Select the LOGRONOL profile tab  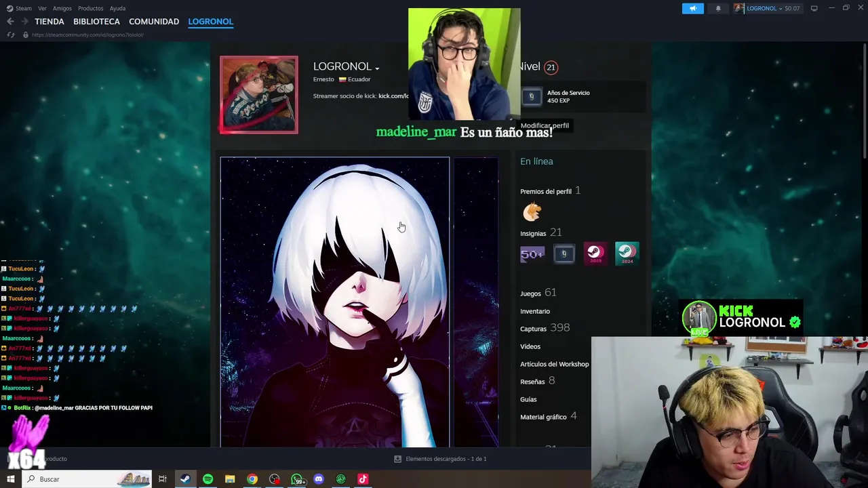211,22
